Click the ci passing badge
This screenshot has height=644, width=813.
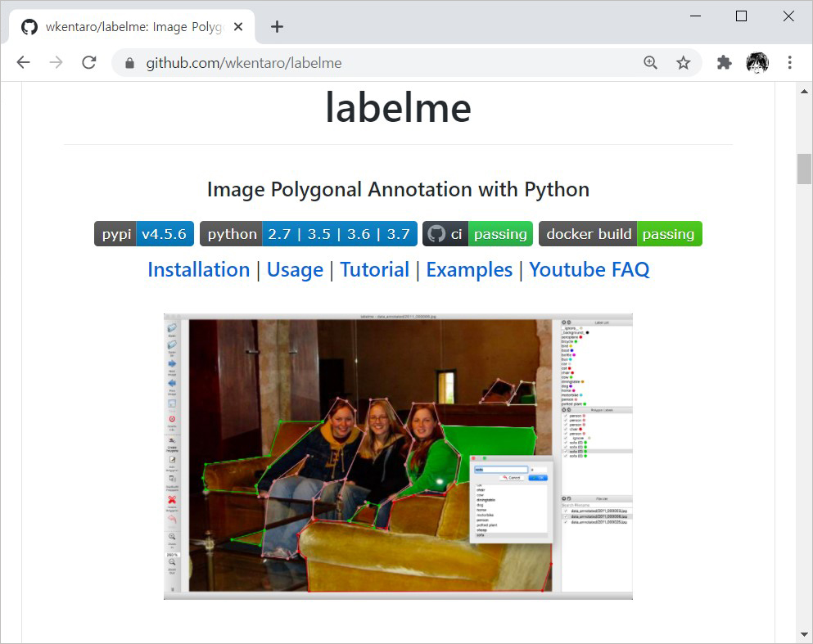(477, 234)
